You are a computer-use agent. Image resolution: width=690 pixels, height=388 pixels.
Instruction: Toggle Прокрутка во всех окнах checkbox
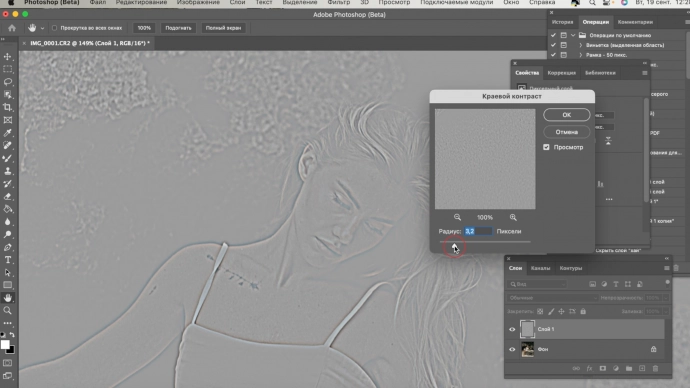[x=54, y=28]
